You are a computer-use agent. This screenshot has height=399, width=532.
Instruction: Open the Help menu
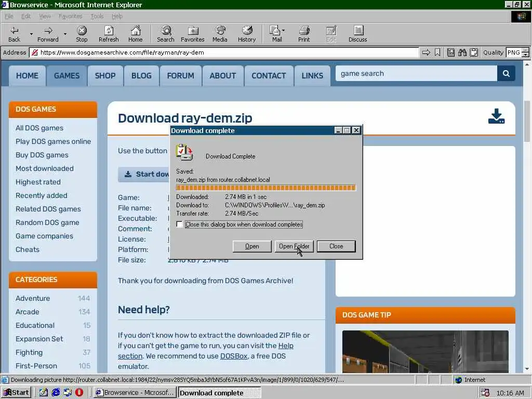(117, 16)
